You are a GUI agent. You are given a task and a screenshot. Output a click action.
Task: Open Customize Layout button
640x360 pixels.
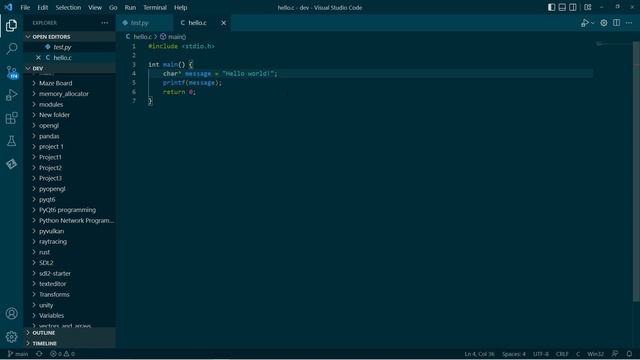(x=588, y=7)
